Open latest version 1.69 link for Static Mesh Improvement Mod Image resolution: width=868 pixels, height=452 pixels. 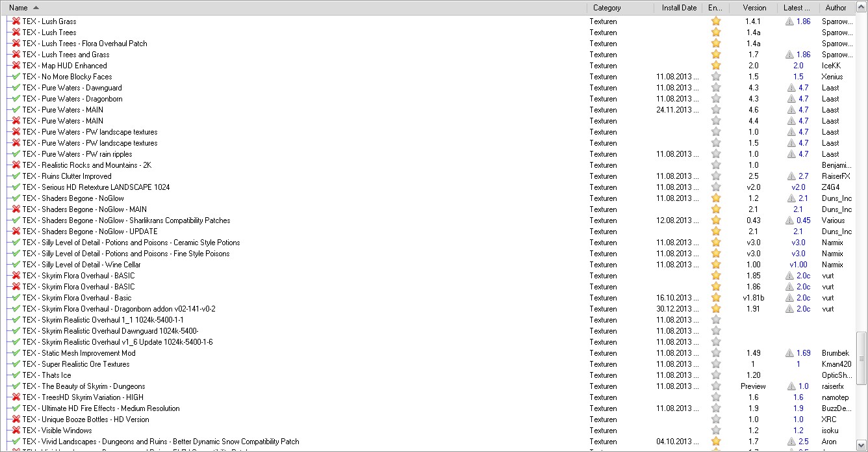(803, 353)
